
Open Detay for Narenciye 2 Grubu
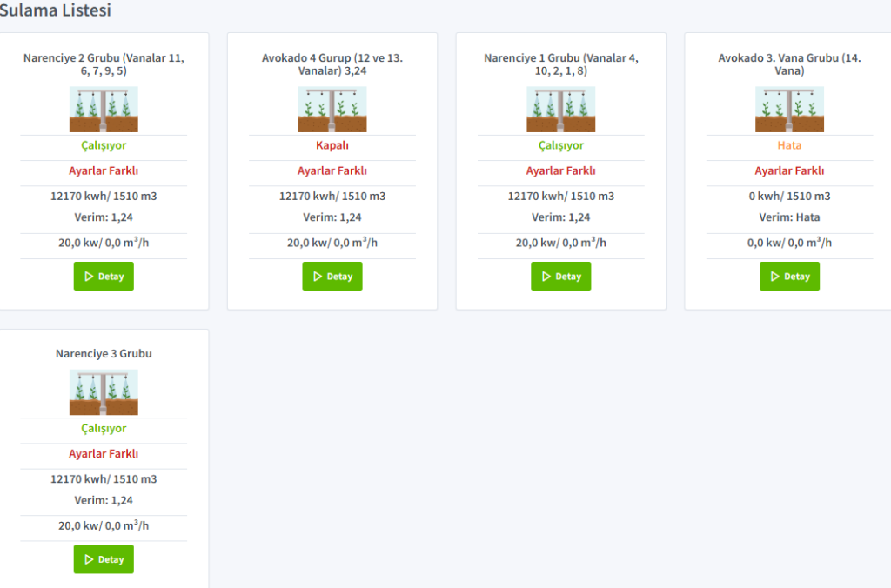tap(104, 277)
